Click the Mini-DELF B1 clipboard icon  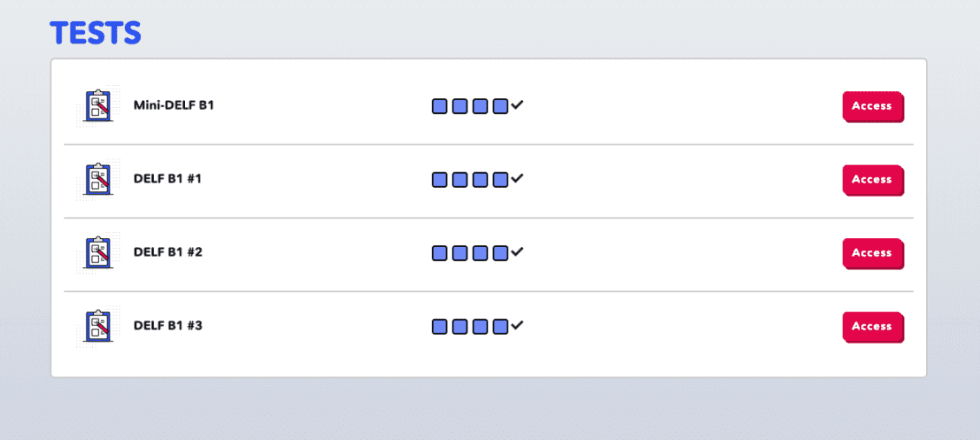98,105
